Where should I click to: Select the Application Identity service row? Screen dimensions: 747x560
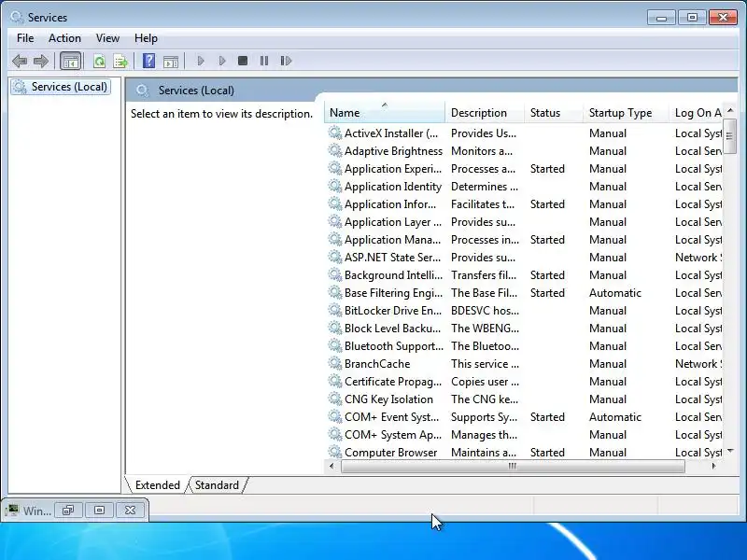pyautogui.click(x=524, y=186)
